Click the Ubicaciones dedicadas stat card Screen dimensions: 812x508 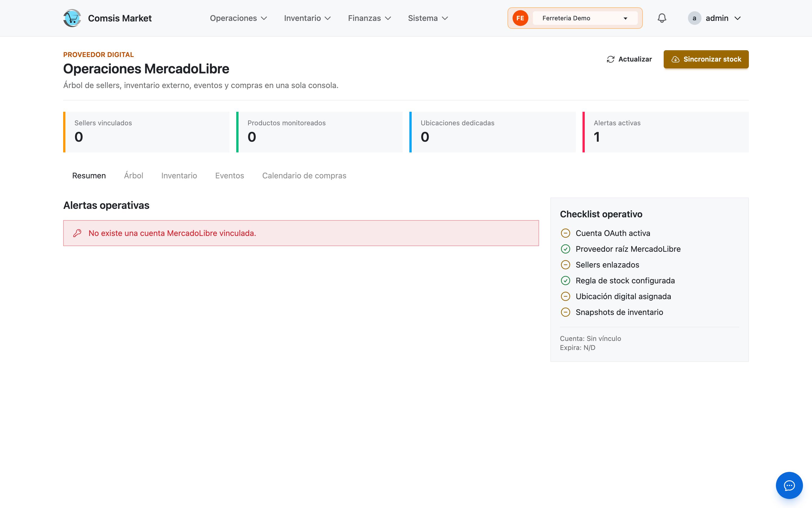tap(493, 132)
